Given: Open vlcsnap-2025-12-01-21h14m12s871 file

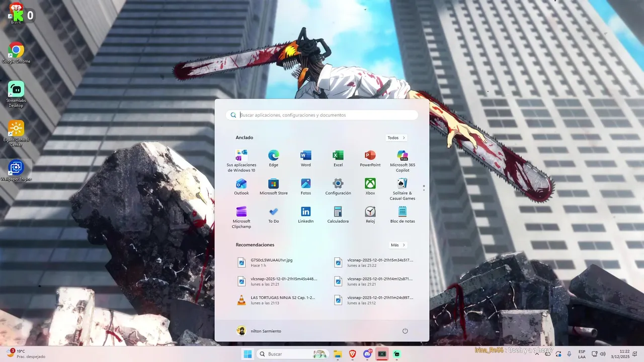Looking at the screenshot, I should [375, 281].
